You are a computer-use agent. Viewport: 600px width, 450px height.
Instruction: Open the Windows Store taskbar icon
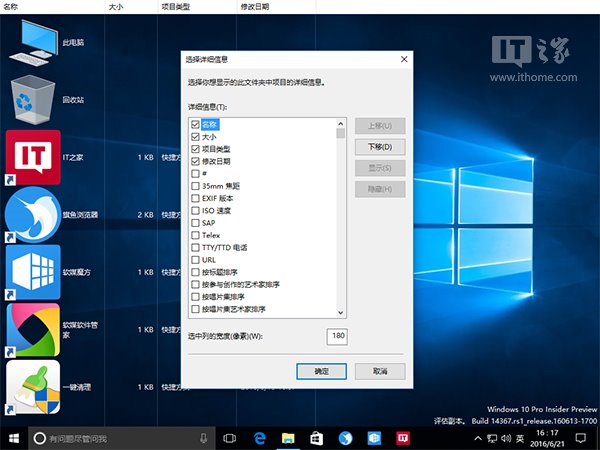pyautogui.click(x=314, y=438)
